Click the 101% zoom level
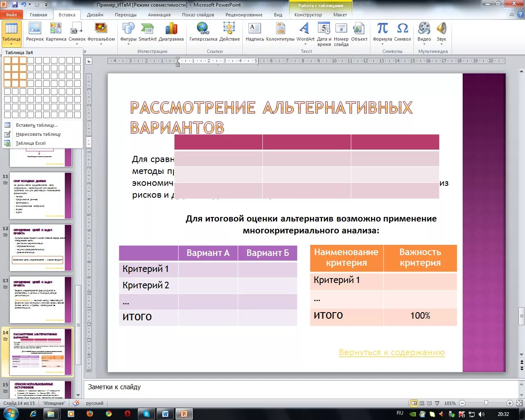Image resolution: width=525 pixels, height=420 pixels. (450, 403)
